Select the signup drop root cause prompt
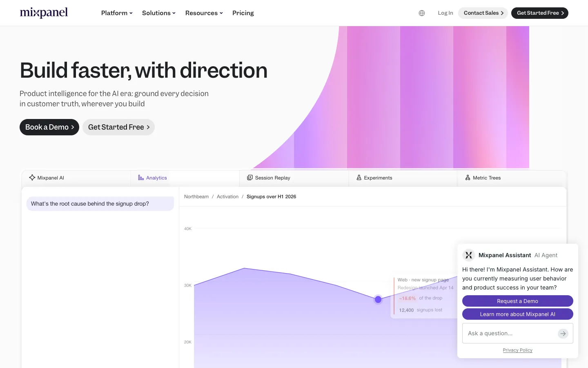The width and height of the screenshot is (588, 368). tap(100, 204)
